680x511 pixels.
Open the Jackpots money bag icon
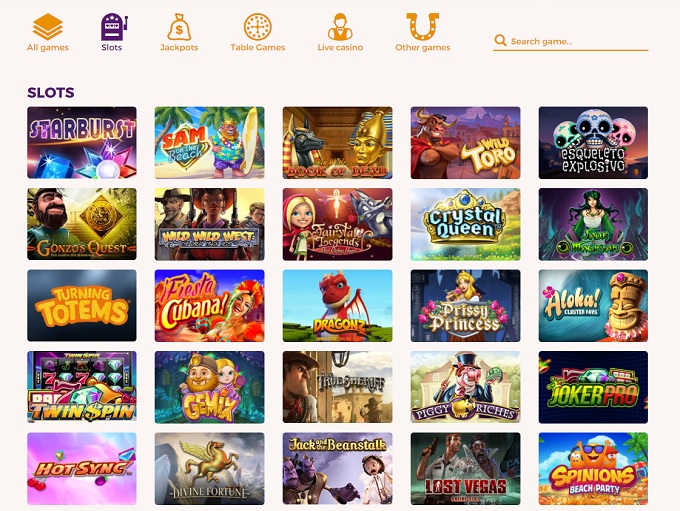[179, 27]
